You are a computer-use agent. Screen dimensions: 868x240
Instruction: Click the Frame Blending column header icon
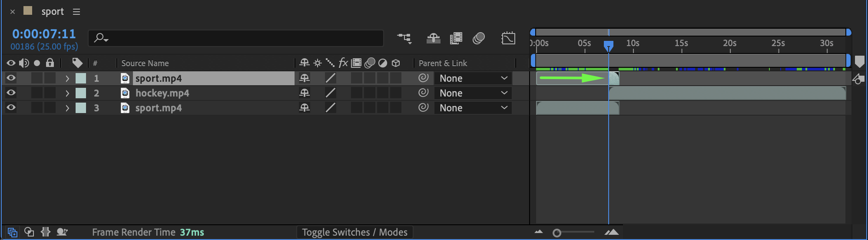(x=356, y=63)
